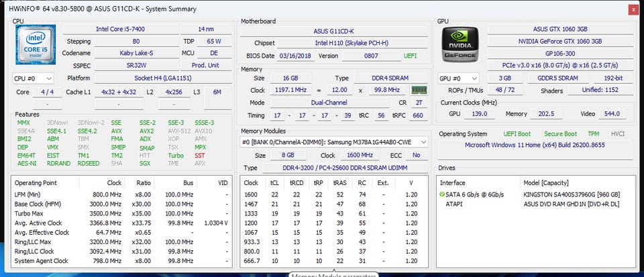The height and width of the screenshot is (277, 644).
Task: Click the NVIDIA GeForce logo image
Action: (460, 44)
